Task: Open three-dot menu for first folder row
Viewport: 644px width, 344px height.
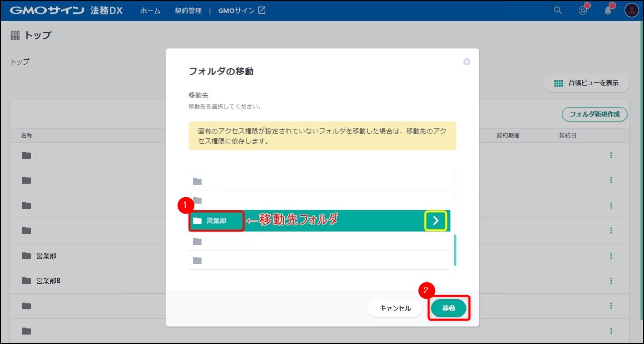Action: pyautogui.click(x=611, y=155)
